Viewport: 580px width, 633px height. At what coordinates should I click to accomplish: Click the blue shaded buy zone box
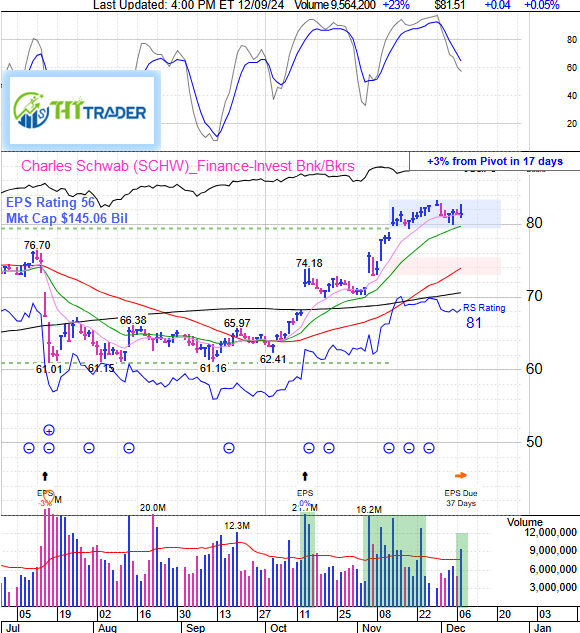[x=445, y=214]
